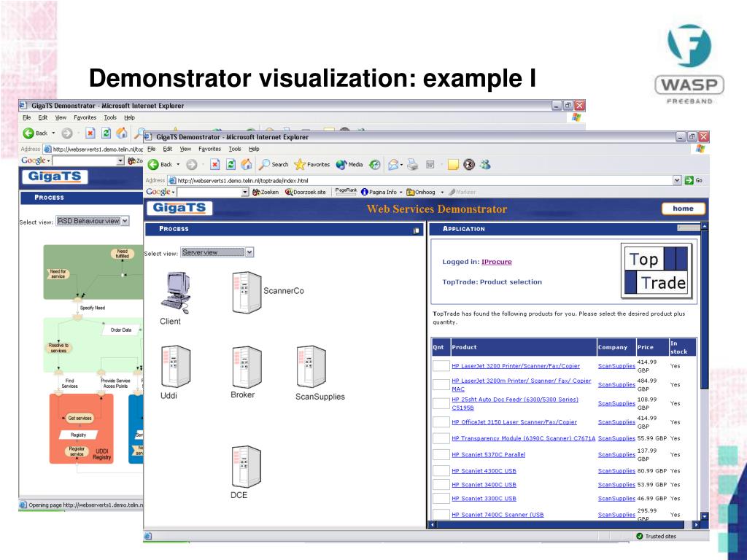This screenshot has width=747, height=560.
Task: Click the Trusted sites status bar entry
Action: pos(657,536)
